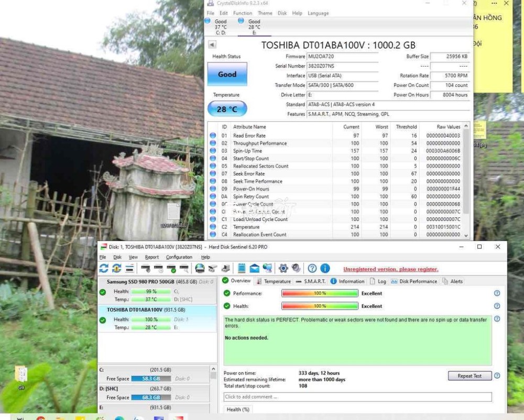Image resolution: width=524 pixels, height=420 pixels.
Task: Switch to the Temperature tab
Action: pyautogui.click(x=274, y=281)
